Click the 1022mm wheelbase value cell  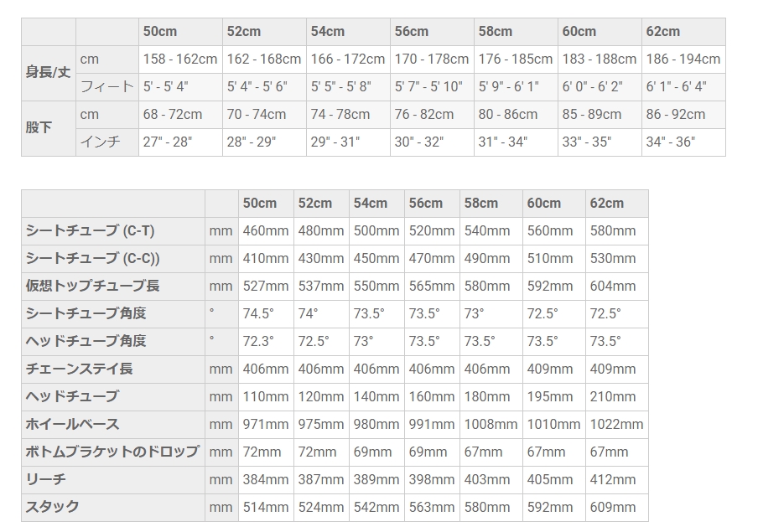click(616, 424)
